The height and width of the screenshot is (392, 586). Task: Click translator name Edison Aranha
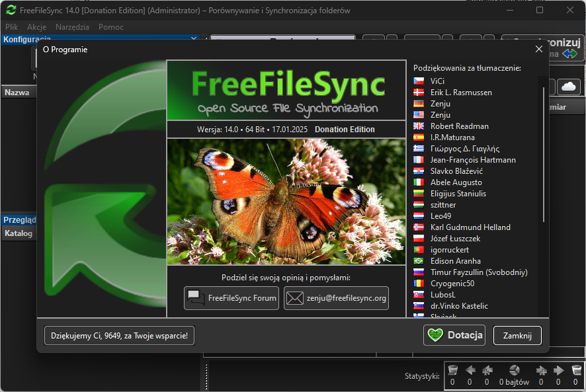pyautogui.click(x=455, y=261)
